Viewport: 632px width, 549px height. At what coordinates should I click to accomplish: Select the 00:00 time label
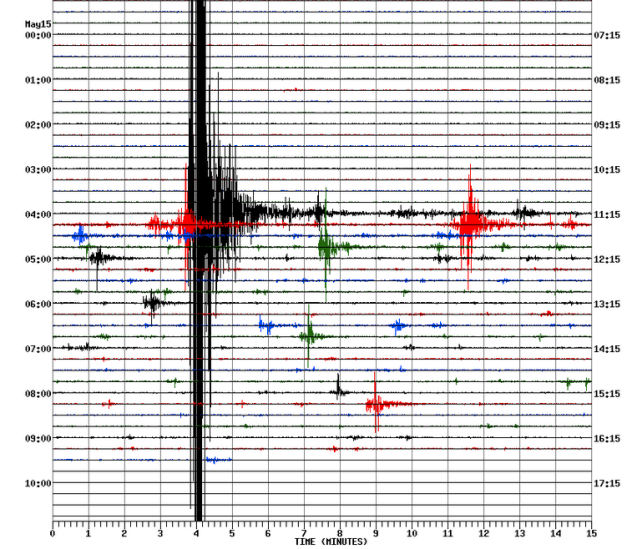[38, 35]
